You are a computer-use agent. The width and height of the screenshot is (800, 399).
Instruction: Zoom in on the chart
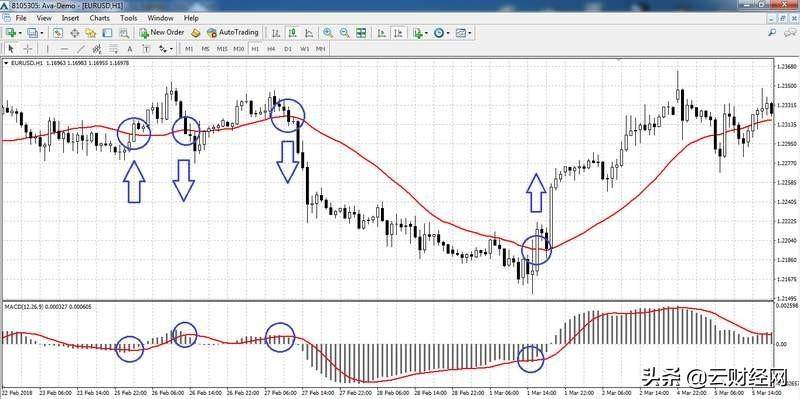[328, 33]
